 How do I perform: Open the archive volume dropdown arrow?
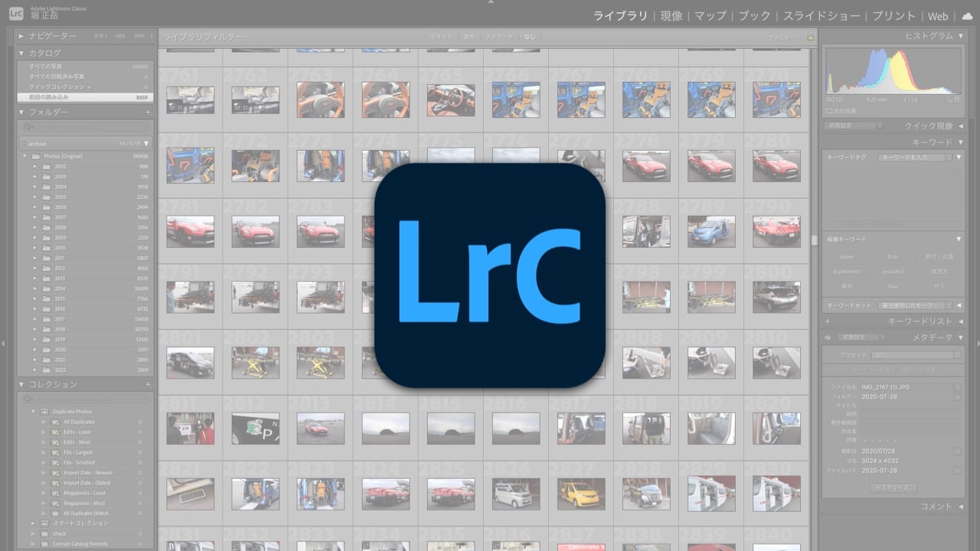(146, 143)
